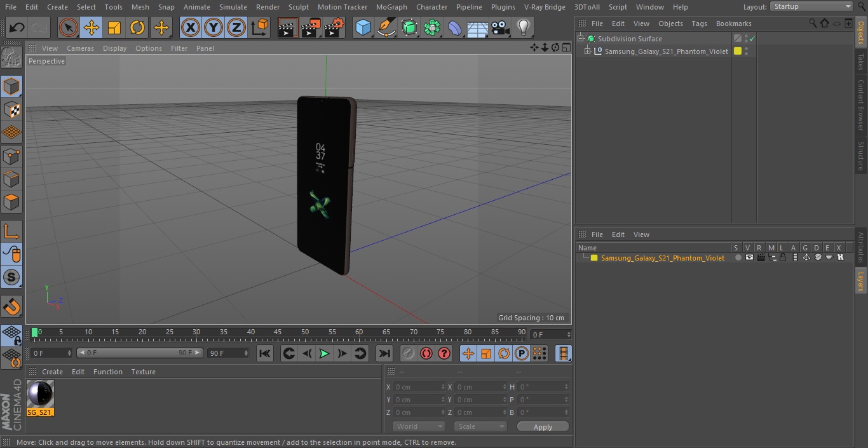Toggle Subdivision Surface green enable checkmark
Image resolution: width=868 pixels, height=448 pixels.
coord(752,39)
